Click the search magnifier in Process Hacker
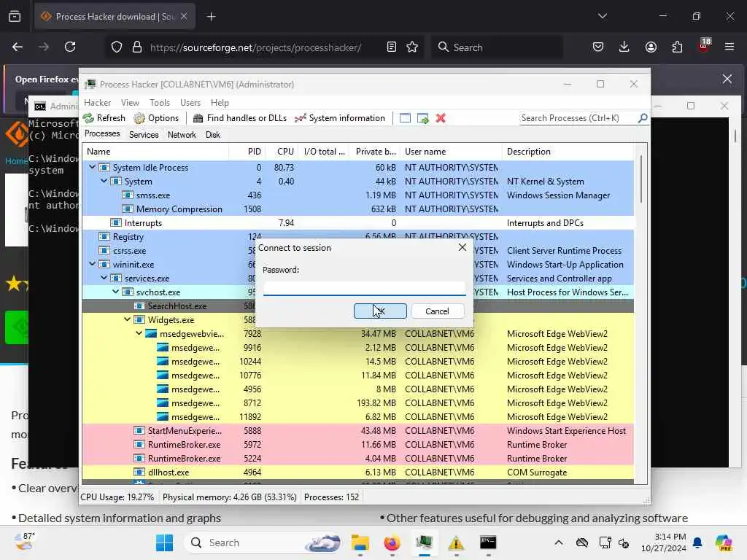747x560 pixels. pyautogui.click(x=643, y=117)
